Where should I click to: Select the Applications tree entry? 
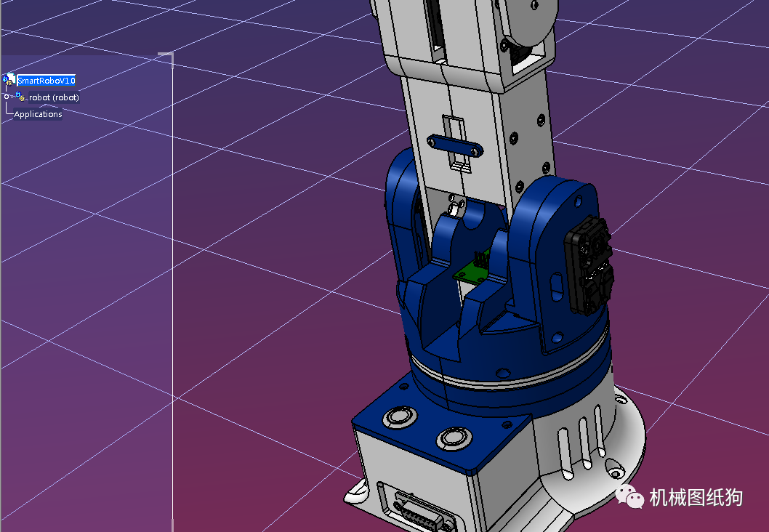[39, 114]
